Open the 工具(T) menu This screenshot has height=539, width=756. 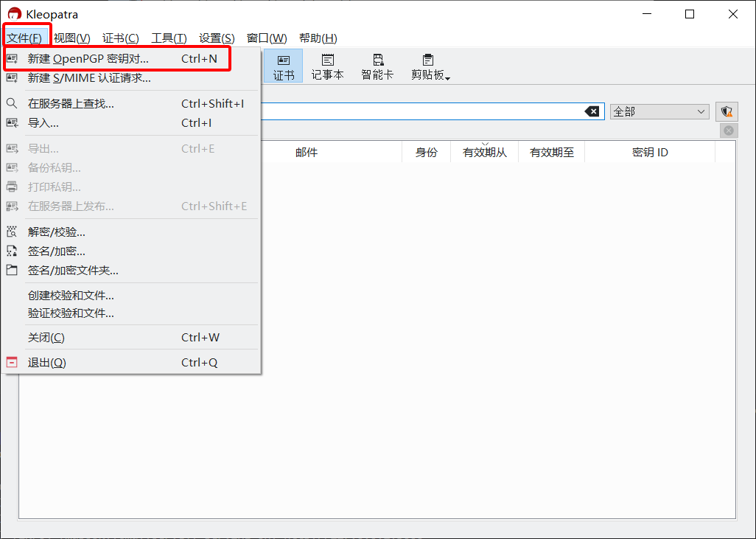tap(169, 38)
